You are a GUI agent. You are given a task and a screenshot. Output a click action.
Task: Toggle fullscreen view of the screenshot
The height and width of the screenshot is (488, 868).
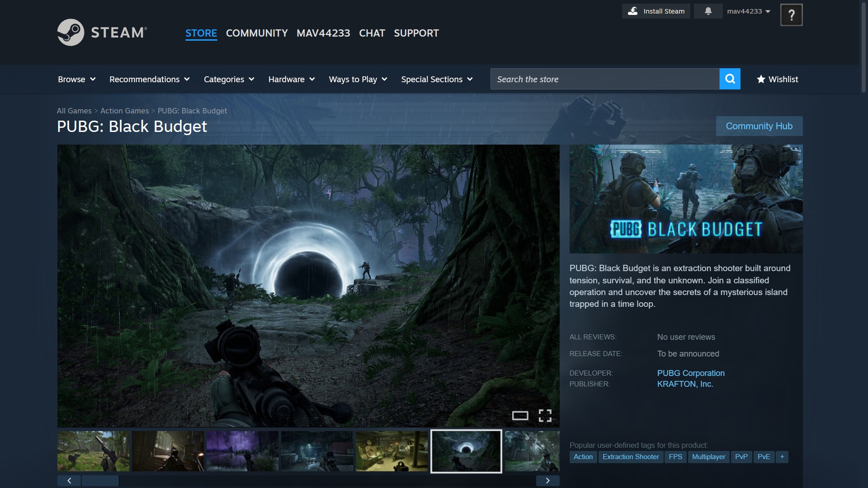point(545,416)
